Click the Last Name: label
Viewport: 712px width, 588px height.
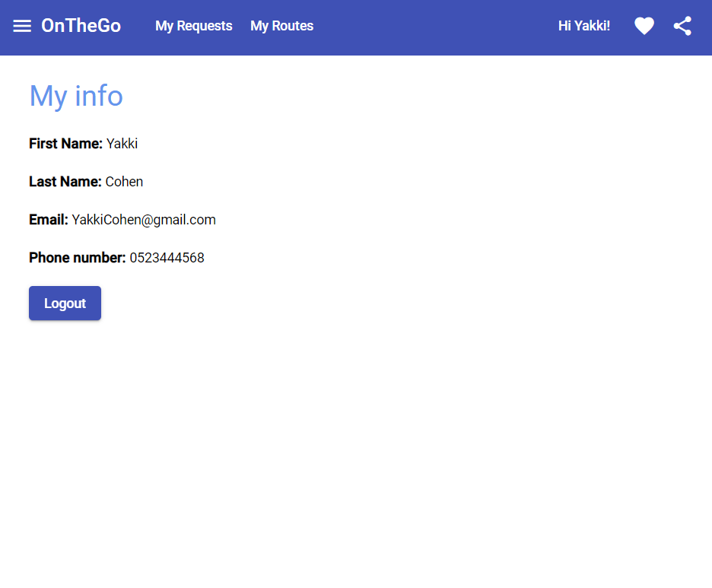click(x=65, y=182)
